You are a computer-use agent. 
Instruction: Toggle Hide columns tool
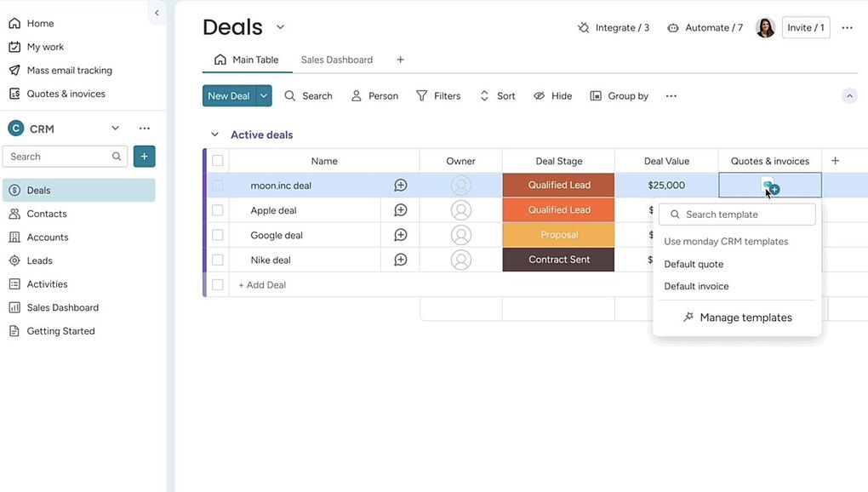click(552, 96)
